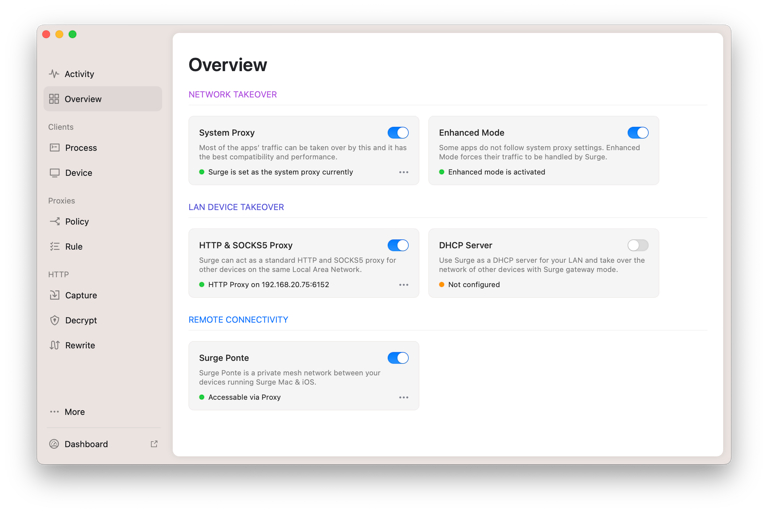Click the Rewrite icon in sidebar
This screenshot has width=768, height=513.
click(x=54, y=345)
